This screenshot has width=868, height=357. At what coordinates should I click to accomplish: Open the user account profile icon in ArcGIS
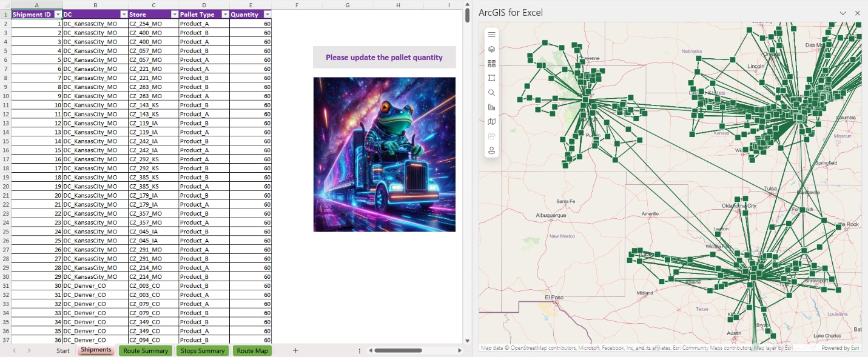click(492, 150)
